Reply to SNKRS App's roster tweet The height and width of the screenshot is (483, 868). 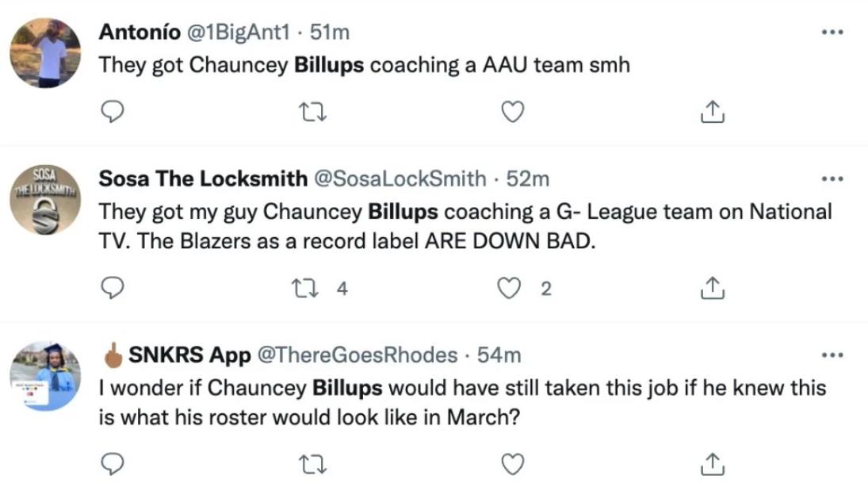tap(113, 464)
